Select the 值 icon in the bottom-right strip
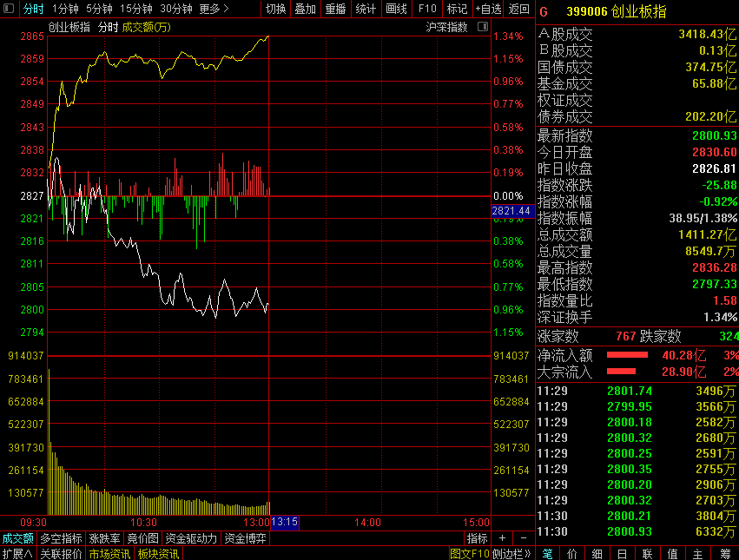This screenshot has height=560, width=739. click(x=673, y=553)
